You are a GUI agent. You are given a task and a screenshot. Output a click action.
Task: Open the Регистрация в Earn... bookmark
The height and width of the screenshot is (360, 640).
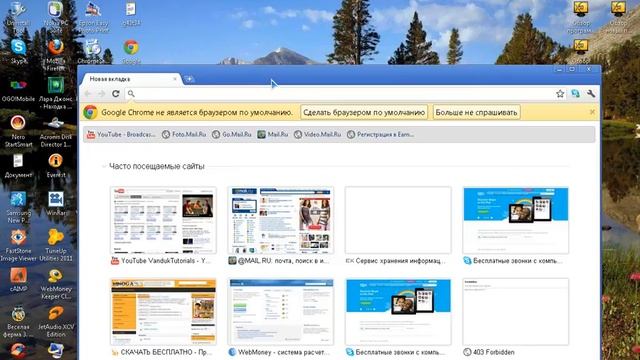[380, 134]
